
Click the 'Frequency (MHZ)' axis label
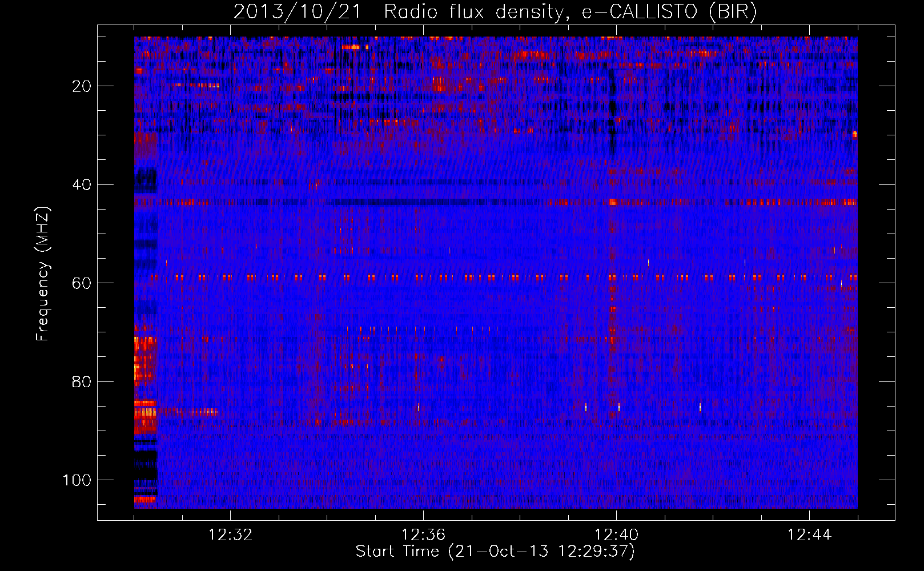pos(43,274)
